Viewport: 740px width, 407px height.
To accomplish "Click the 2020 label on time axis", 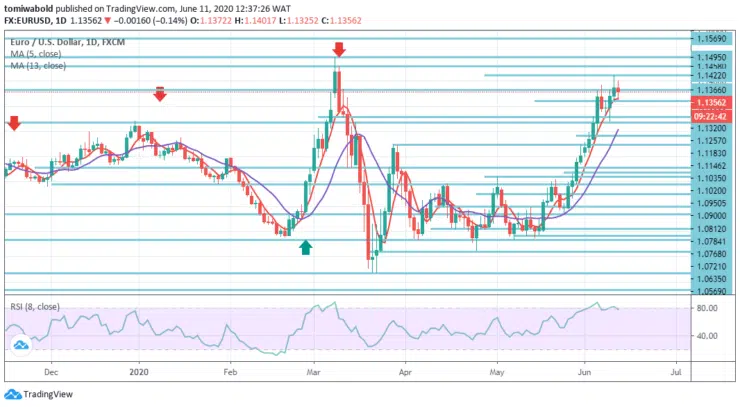I will 138,372.
